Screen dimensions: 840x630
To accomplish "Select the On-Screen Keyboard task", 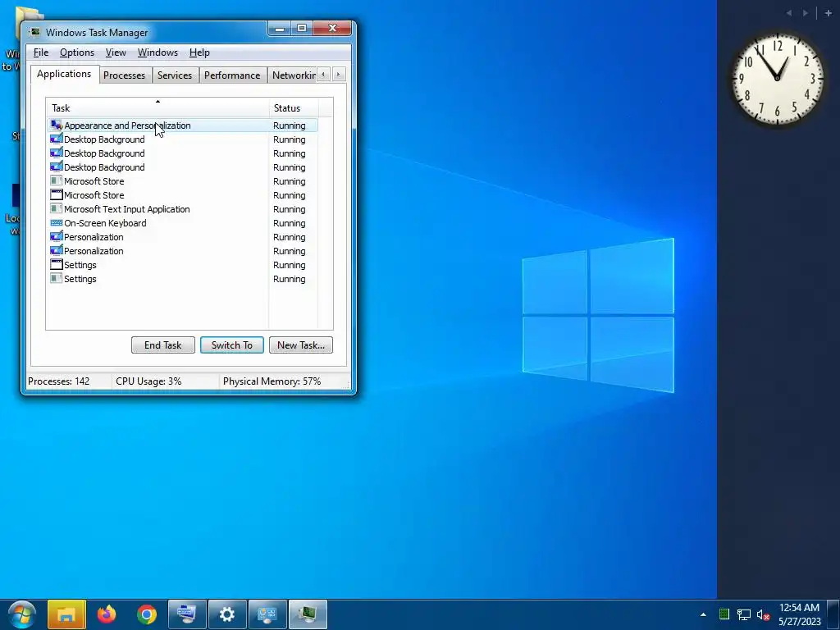I will coord(182,223).
